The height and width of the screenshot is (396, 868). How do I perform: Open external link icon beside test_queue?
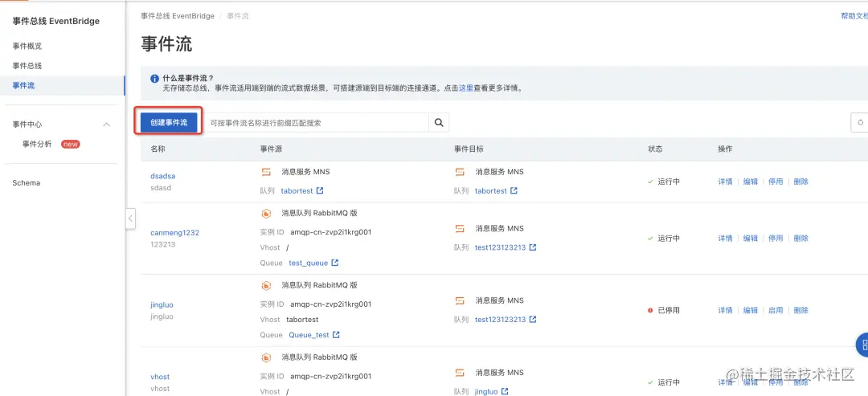coord(335,263)
